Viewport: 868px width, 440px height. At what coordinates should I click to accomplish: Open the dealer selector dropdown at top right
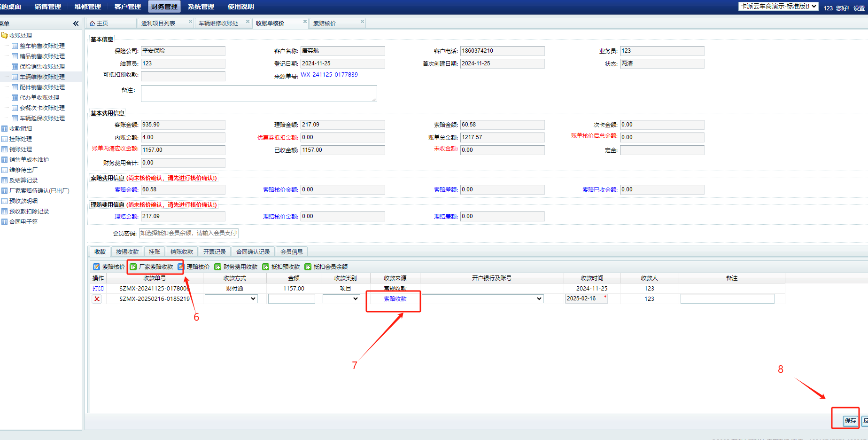coord(778,7)
